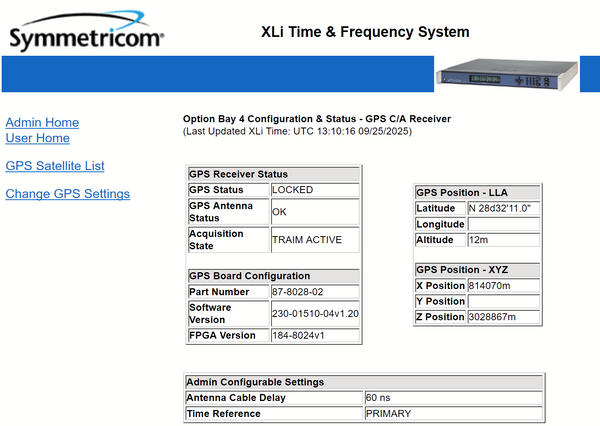Click the empty Y Position field
This screenshot has width=600, height=426.
504,301
